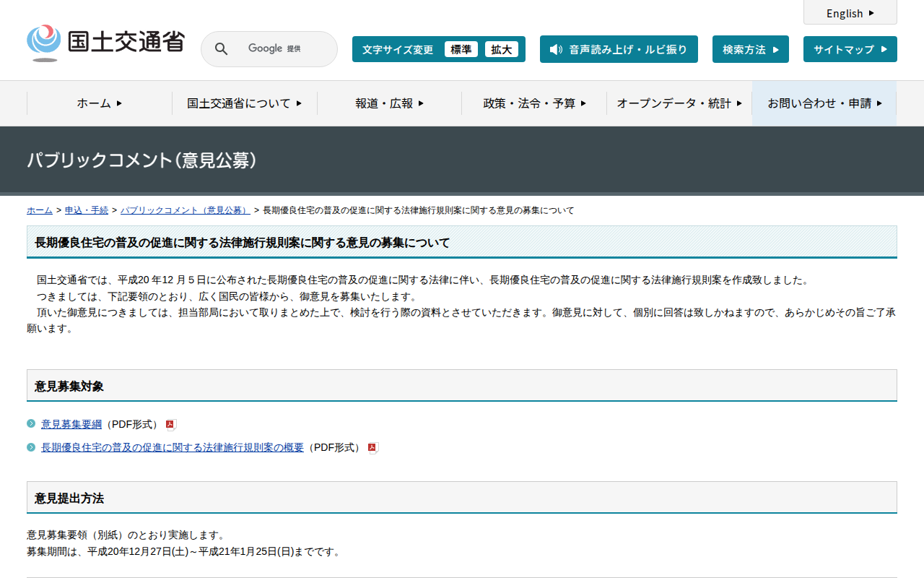Open the オープンデータ・統計 menu item
Screen dimensions: 924x578
679,103
